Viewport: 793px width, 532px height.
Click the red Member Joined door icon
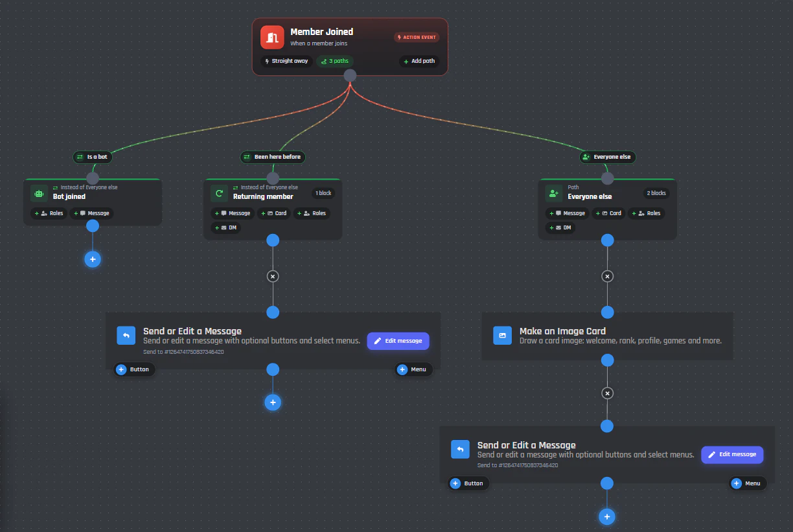click(x=272, y=37)
